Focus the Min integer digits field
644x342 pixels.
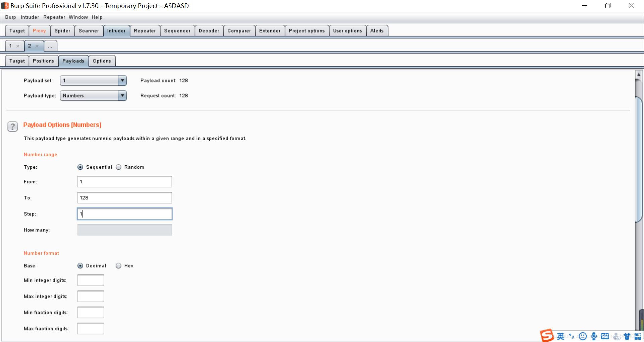[91, 280]
